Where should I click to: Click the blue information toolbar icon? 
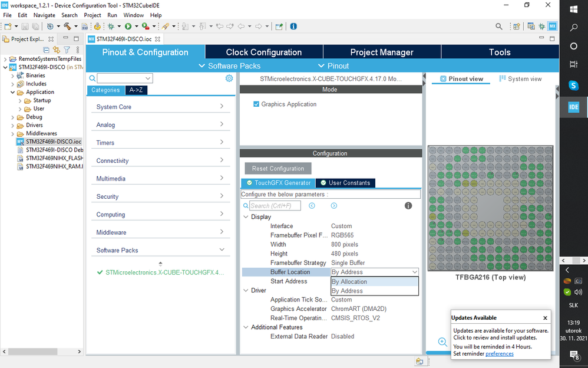click(293, 27)
